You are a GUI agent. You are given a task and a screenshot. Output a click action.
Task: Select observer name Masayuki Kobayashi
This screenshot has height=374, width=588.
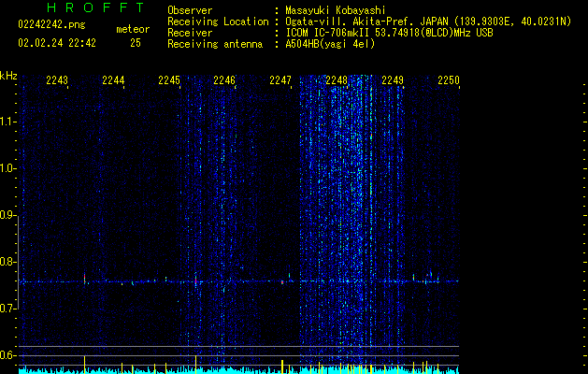click(x=336, y=10)
